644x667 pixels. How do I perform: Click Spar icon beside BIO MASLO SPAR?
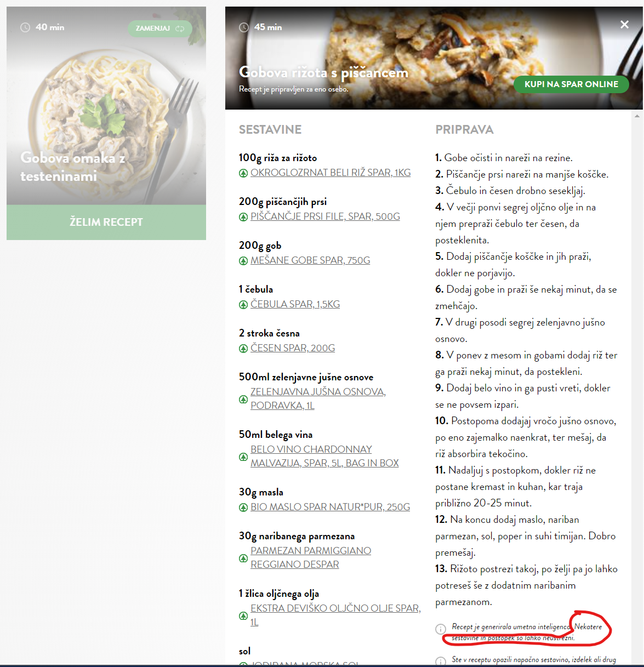243,508
